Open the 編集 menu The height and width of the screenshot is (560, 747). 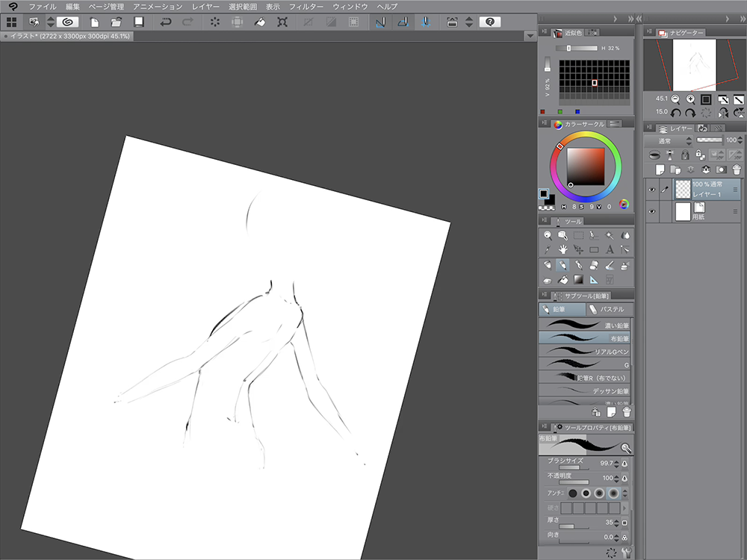point(73,7)
